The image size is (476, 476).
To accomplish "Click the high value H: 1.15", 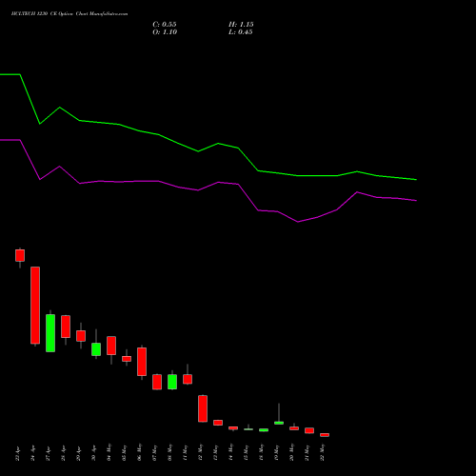I will pyautogui.click(x=241, y=25).
